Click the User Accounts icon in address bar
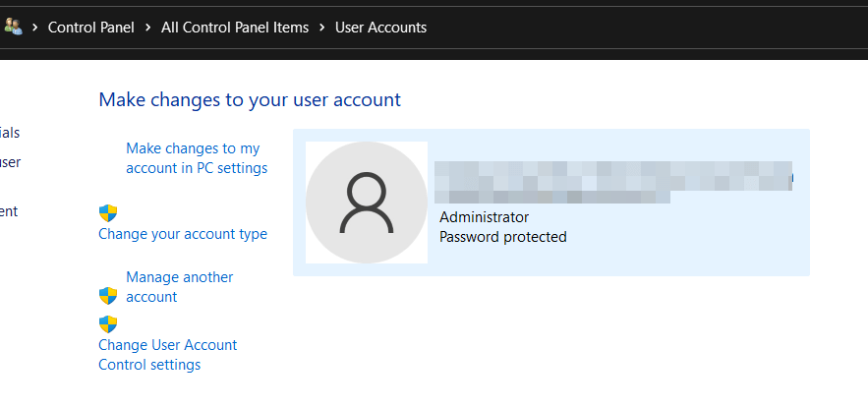 tap(13, 27)
